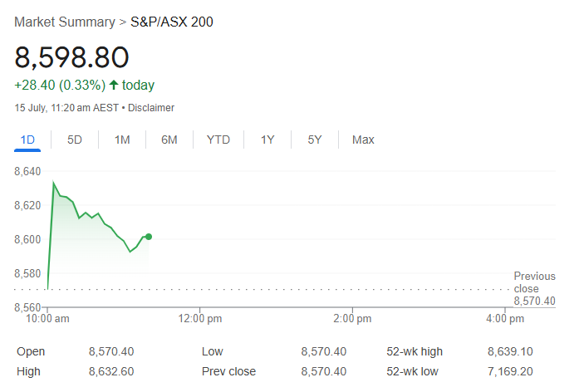Click the green up arrow icon beside today
The height and width of the screenshot is (392, 584).
pos(114,85)
